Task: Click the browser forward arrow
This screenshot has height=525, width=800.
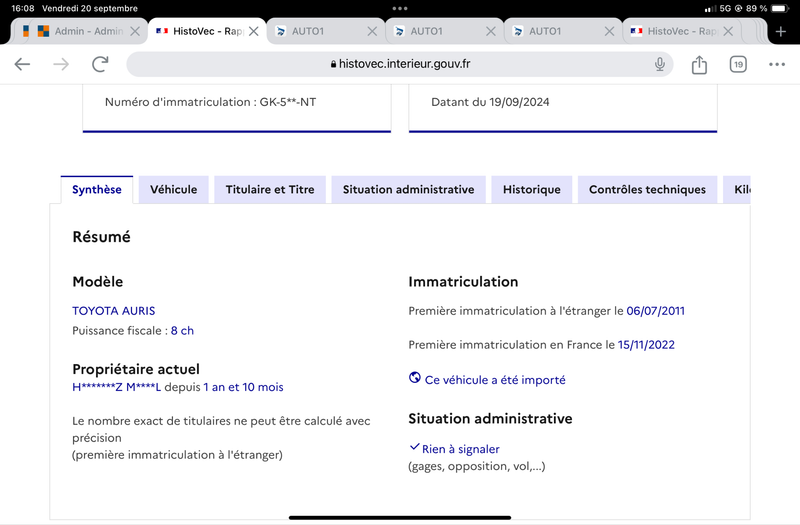Action: [61, 64]
